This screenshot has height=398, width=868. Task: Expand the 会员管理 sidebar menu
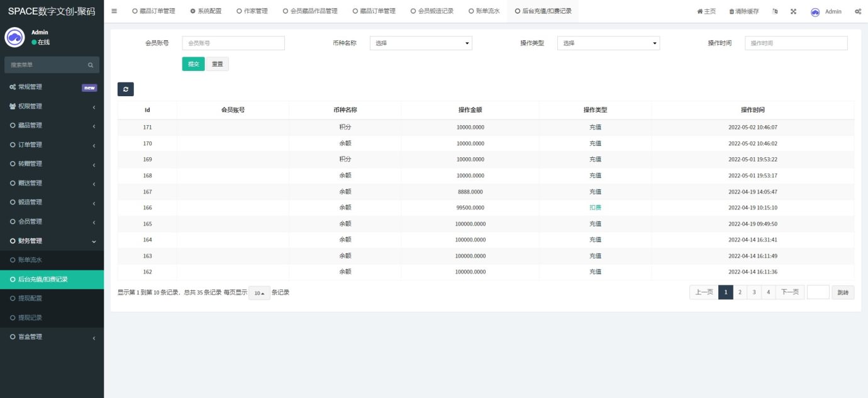pyautogui.click(x=52, y=221)
